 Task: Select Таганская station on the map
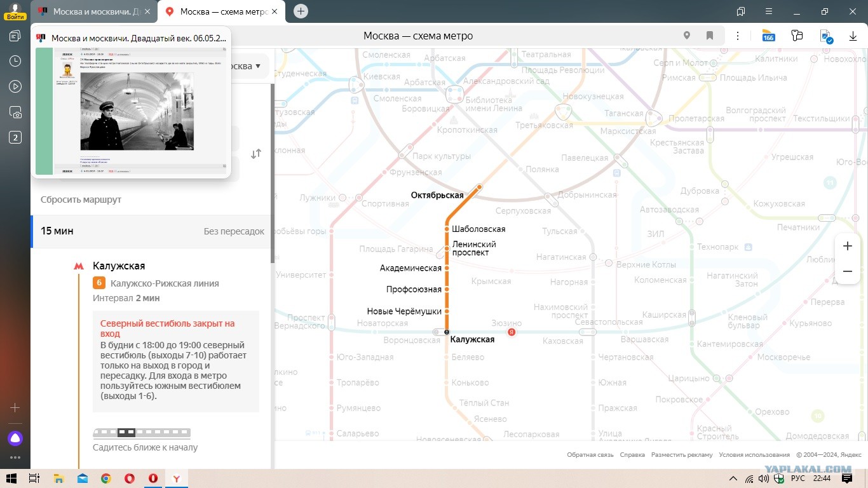coord(624,113)
